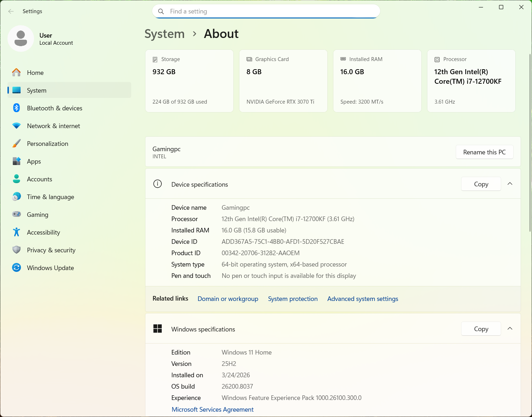
Task: Copy the Device specifications
Action: [x=481, y=184]
